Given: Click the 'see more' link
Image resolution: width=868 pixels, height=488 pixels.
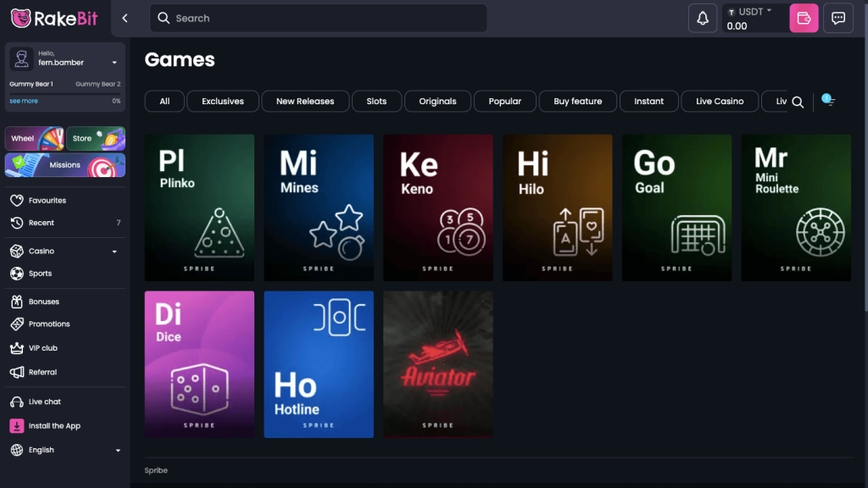Looking at the screenshot, I should click(24, 101).
